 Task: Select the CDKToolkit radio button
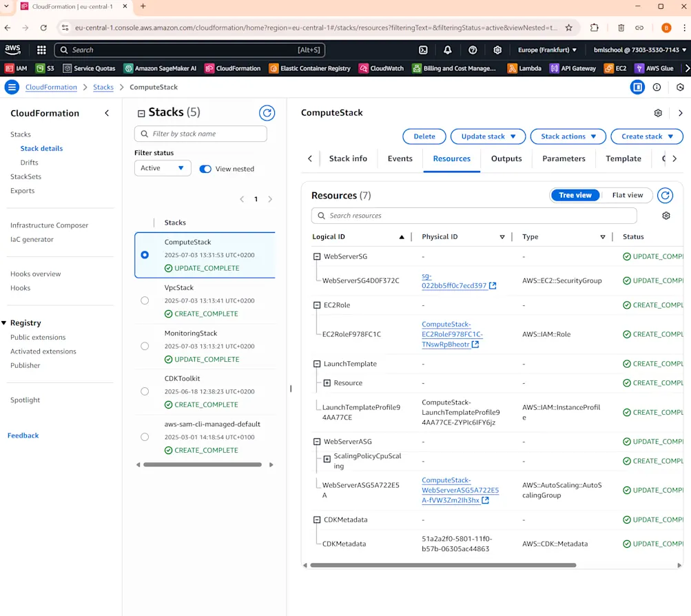(145, 389)
